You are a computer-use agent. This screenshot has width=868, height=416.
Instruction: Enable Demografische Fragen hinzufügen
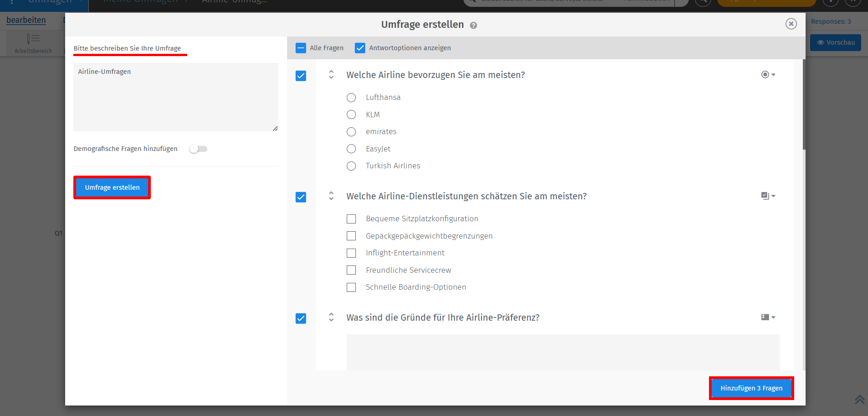click(198, 148)
